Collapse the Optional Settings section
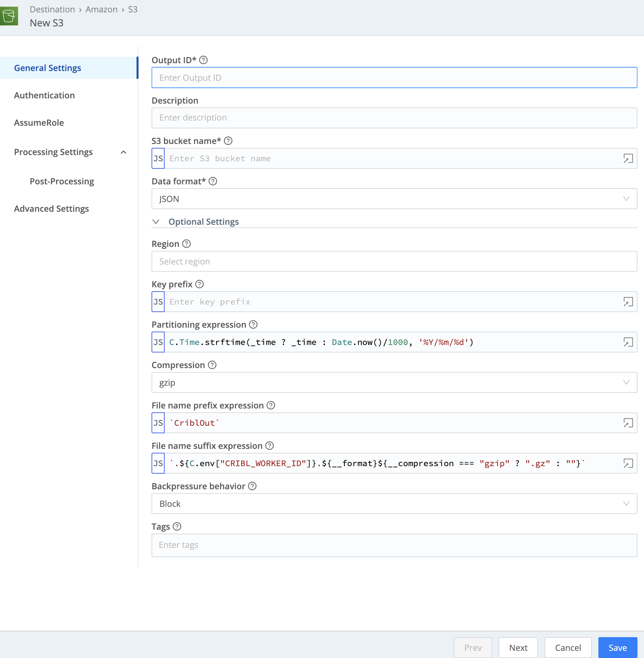The width and height of the screenshot is (644, 658). coord(156,222)
